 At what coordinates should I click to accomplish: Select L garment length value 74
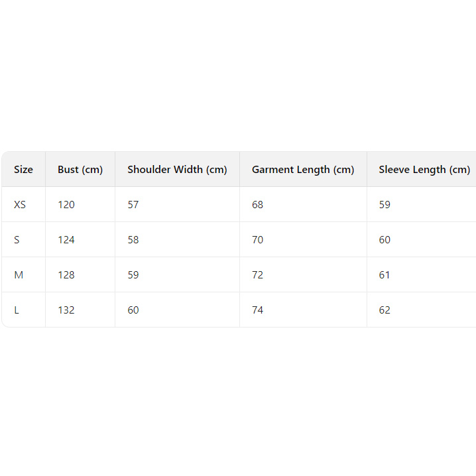258,310
